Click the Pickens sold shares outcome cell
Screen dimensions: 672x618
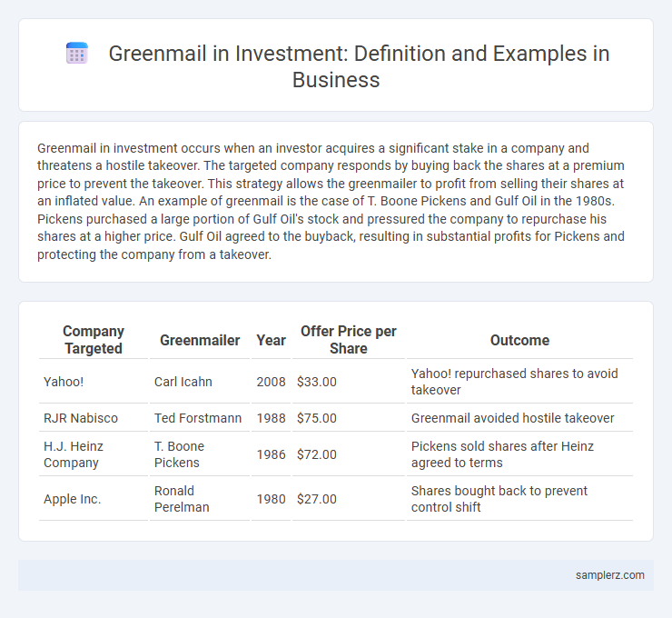pos(519,454)
